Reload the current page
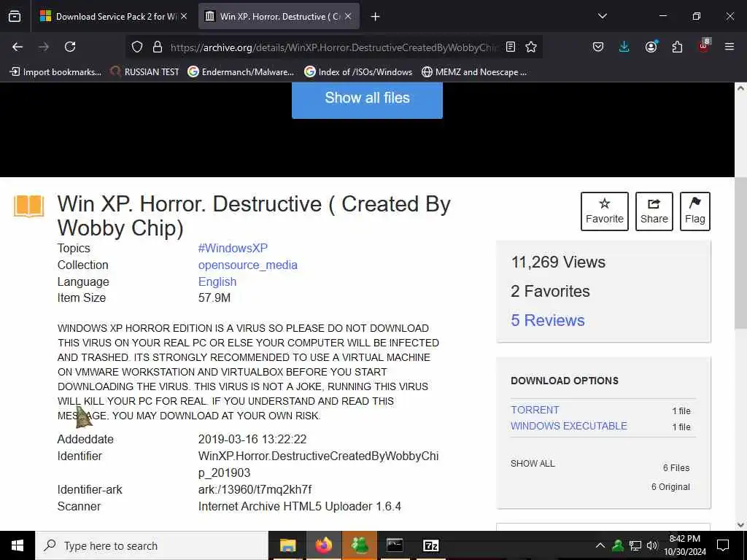The width and height of the screenshot is (747, 560). point(70,47)
